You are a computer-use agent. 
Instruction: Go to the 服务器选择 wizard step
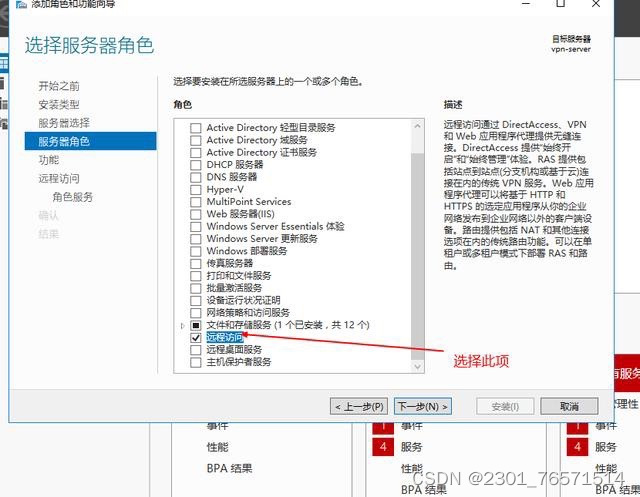click(x=64, y=123)
